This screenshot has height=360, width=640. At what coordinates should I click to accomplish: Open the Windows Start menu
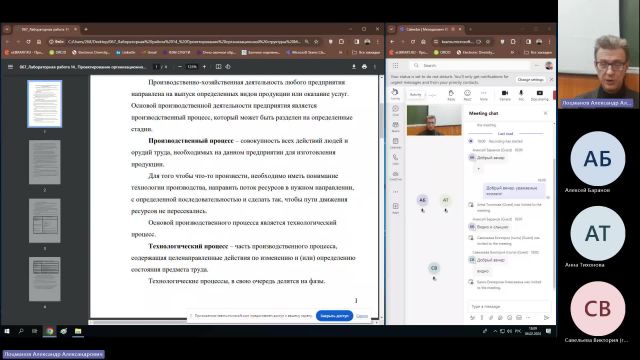pos(7,331)
